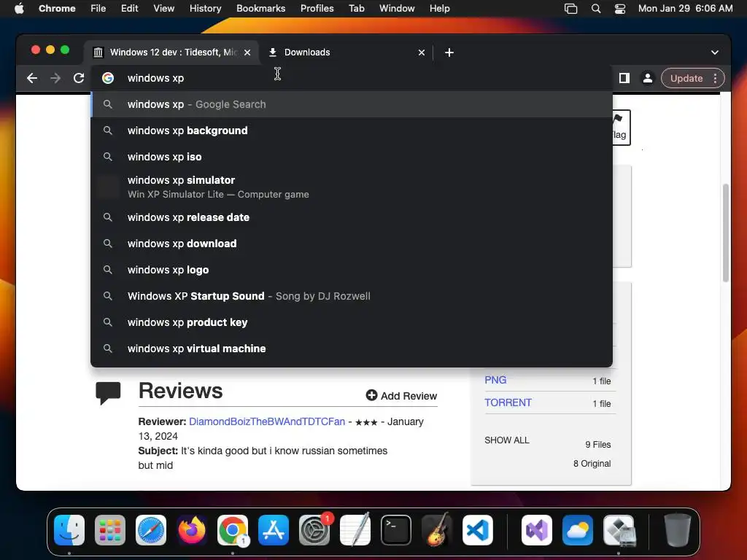
Task: Click the Flag button on page
Action: tap(622, 127)
